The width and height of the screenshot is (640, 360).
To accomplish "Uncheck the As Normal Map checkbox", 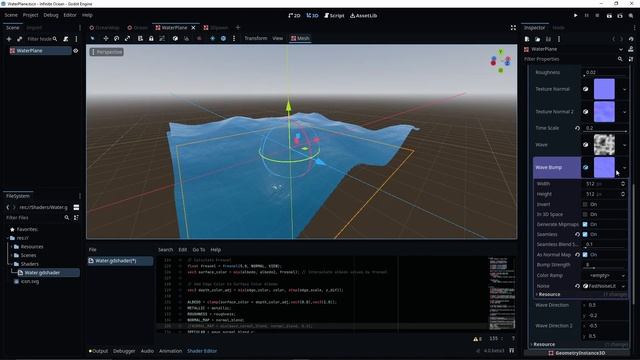I will [x=585, y=255].
